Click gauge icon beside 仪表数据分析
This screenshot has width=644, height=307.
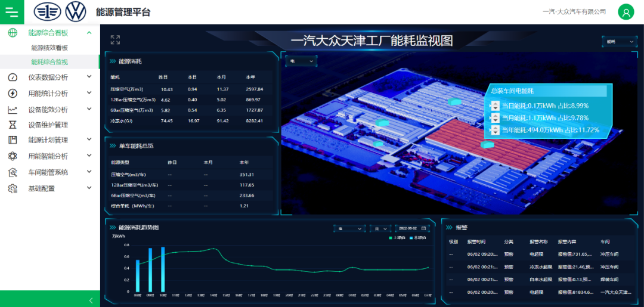pos(13,77)
